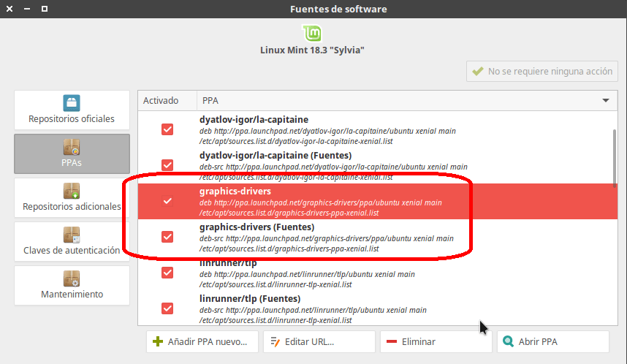Uncheck dyatlov-igor/la-capitaine deb PPA
The image size is (627, 364).
tap(167, 129)
